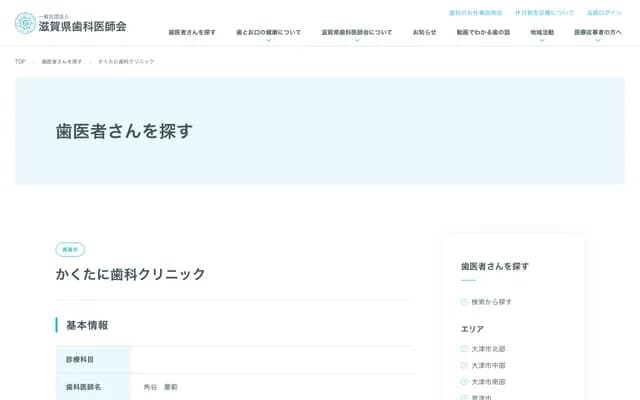The image size is (640, 400).
Task: Open the お知らせ menu item
Action: click(424, 32)
